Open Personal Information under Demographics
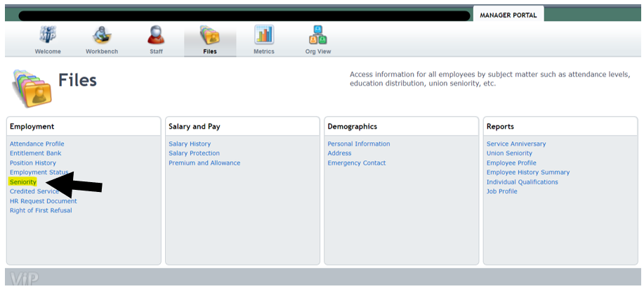 click(359, 144)
